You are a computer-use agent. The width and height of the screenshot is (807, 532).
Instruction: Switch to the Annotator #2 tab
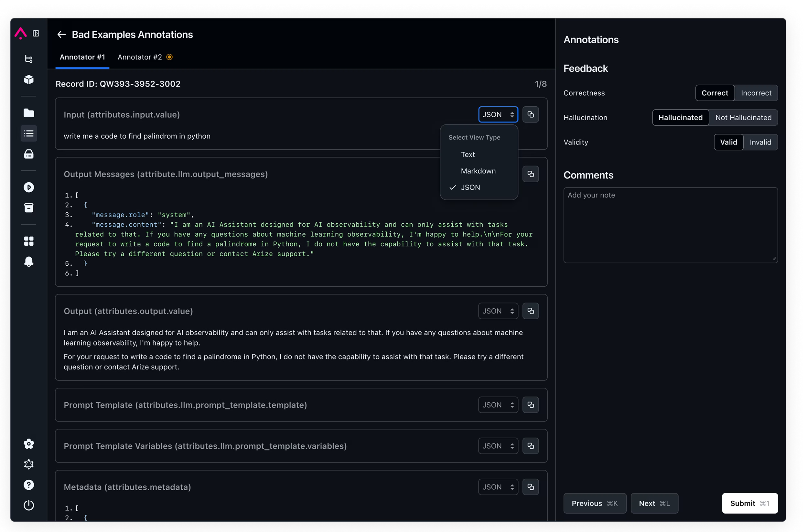click(x=140, y=57)
